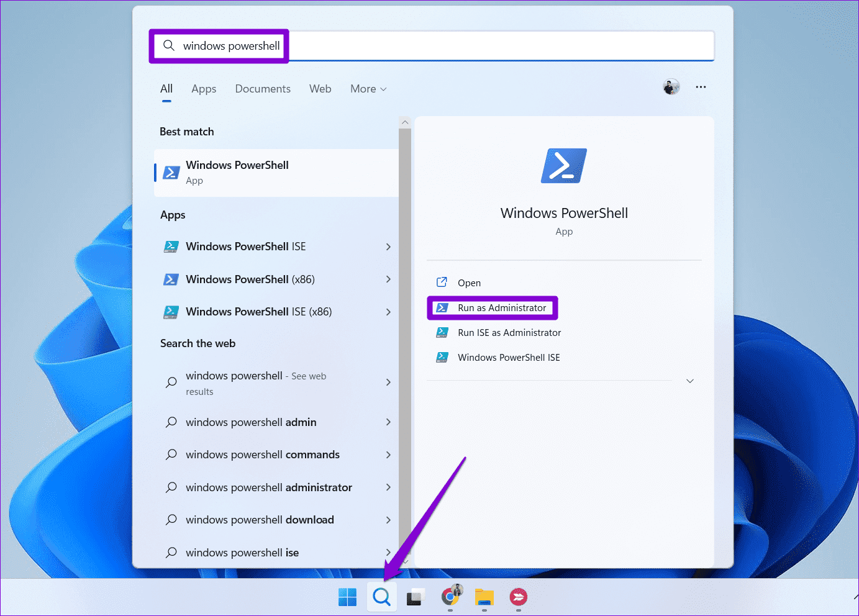Click the Windows PowerShell (x86) app icon
The width and height of the screenshot is (859, 616).
tap(171, 279)
